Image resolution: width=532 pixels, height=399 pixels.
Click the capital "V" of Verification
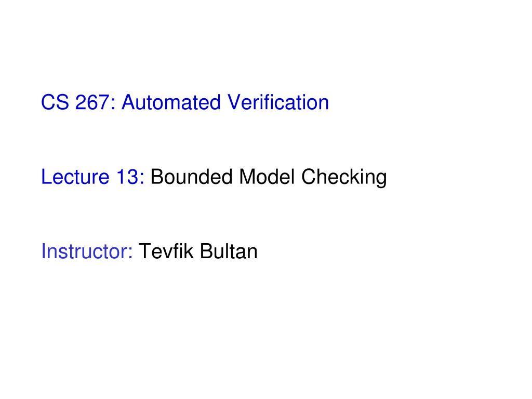(x=234, y=102)
